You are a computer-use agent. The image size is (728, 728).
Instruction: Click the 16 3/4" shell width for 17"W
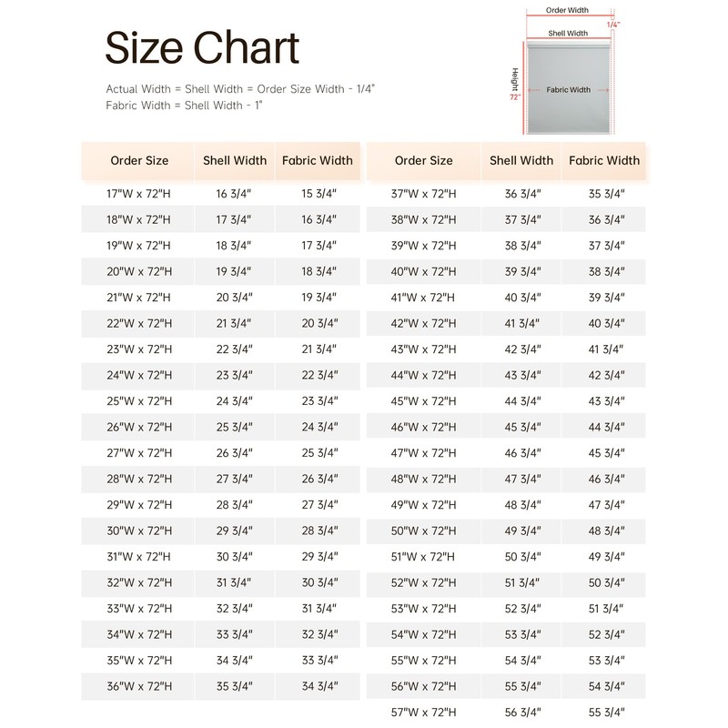[x=234, y=194]
